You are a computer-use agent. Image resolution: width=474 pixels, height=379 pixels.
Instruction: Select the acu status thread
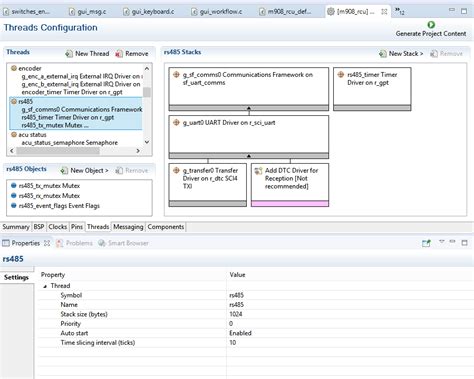pyautogui.click(x=32, y=135)
